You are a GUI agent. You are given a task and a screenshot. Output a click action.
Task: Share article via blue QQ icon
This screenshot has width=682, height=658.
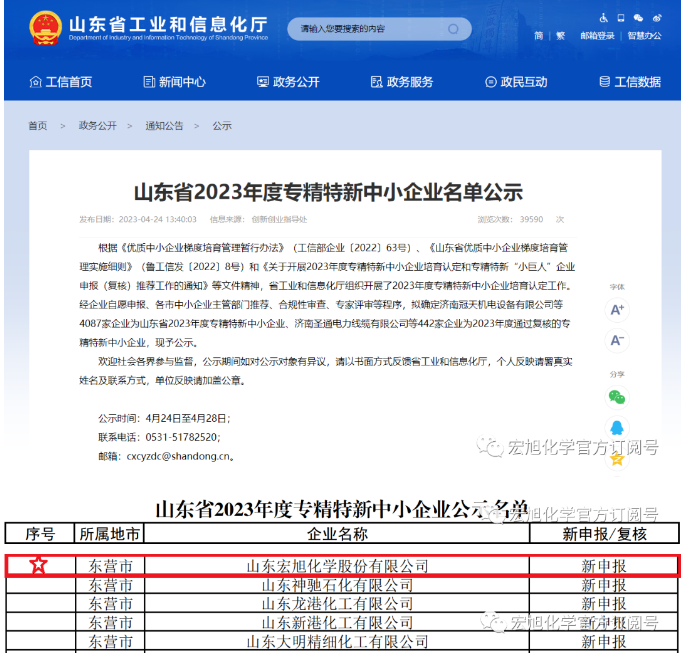pyautogui.click(x=617, y=428)
